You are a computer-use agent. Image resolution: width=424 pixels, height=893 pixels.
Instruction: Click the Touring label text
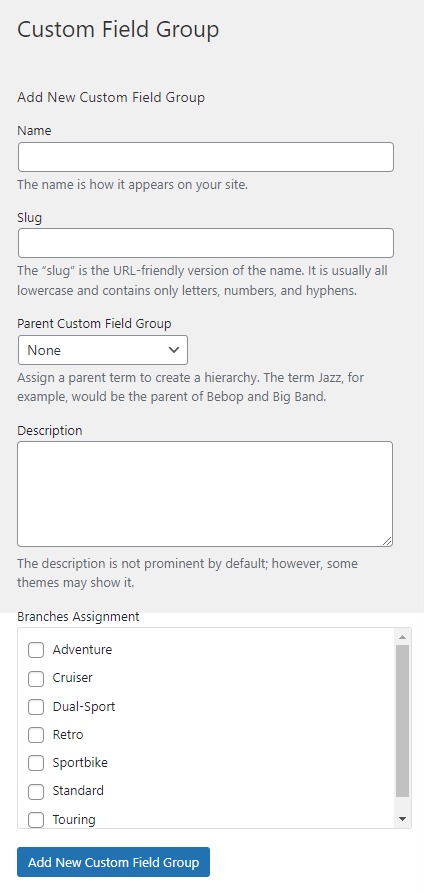[x=74, y=820]
